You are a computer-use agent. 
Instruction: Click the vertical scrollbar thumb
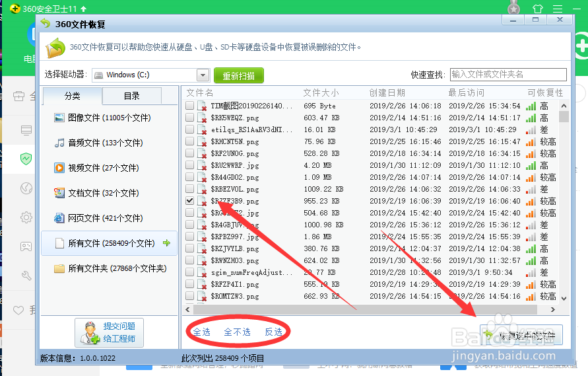[564, 116]
